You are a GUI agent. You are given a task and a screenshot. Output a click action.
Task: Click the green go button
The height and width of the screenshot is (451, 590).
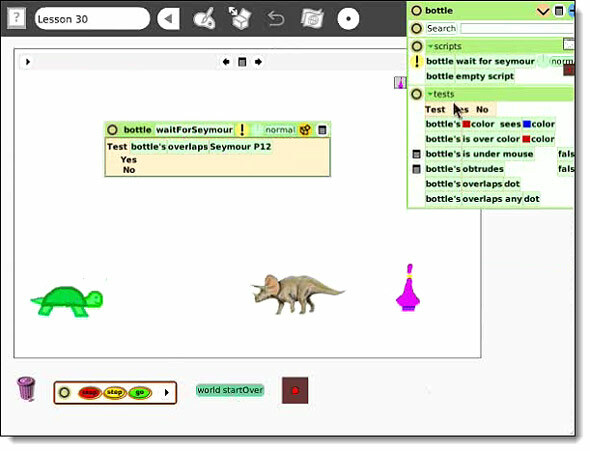pyautogui.click(x=140, y=393)
